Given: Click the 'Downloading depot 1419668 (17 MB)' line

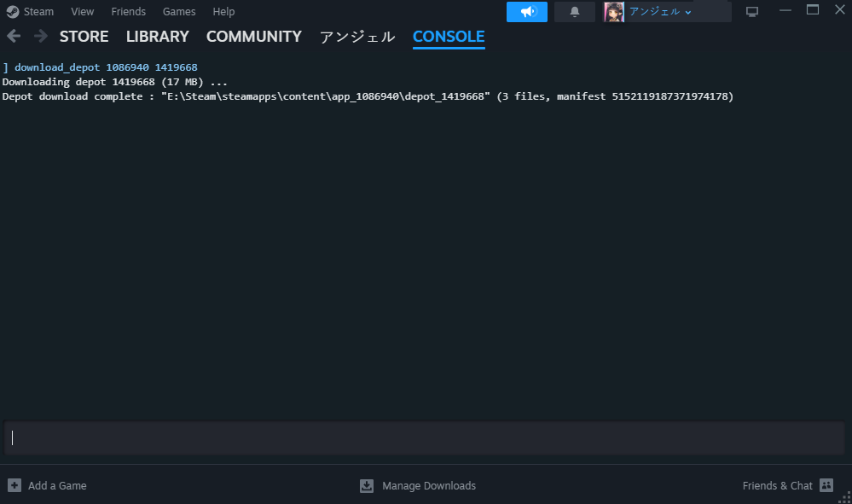Looking at the screenshot, I should (x=114, y=82).
